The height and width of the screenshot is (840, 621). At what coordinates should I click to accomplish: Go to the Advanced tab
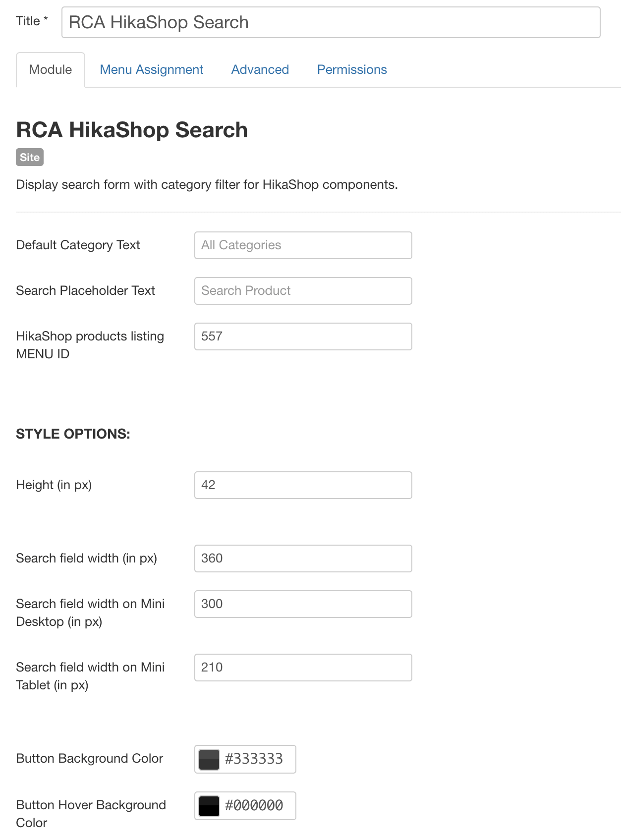260,69
